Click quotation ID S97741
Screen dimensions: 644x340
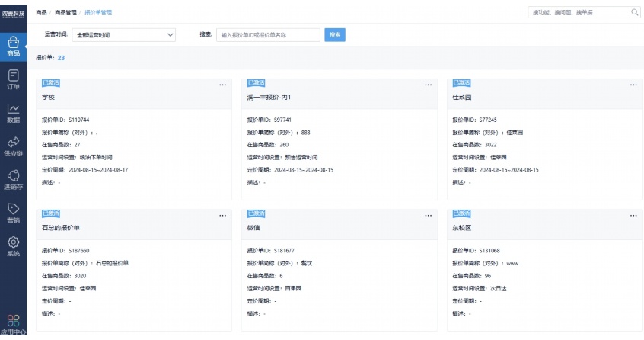tap(282, 120)
